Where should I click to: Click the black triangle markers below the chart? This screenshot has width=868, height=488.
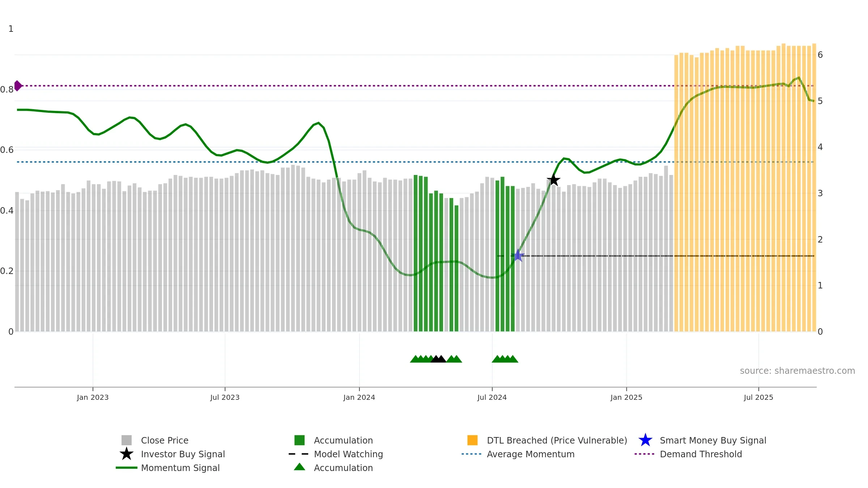438,359
